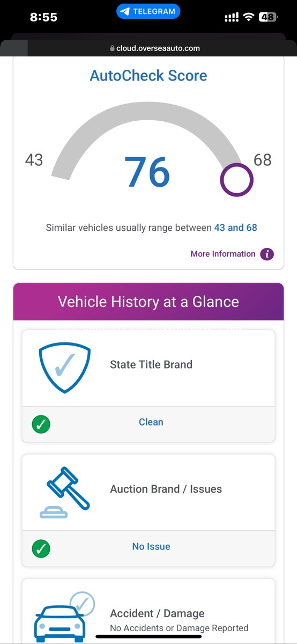The height and width of the screenshot is (644, 297).
Task: Tap the Vehicle History at a Glance header
Action: click(x=148, y=302)
